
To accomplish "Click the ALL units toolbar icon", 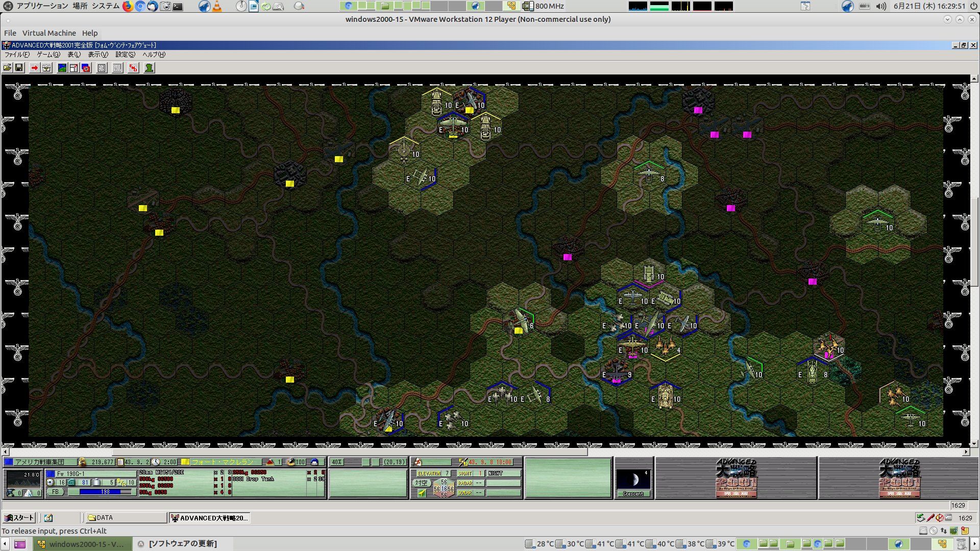I will [x=117, y=68].
